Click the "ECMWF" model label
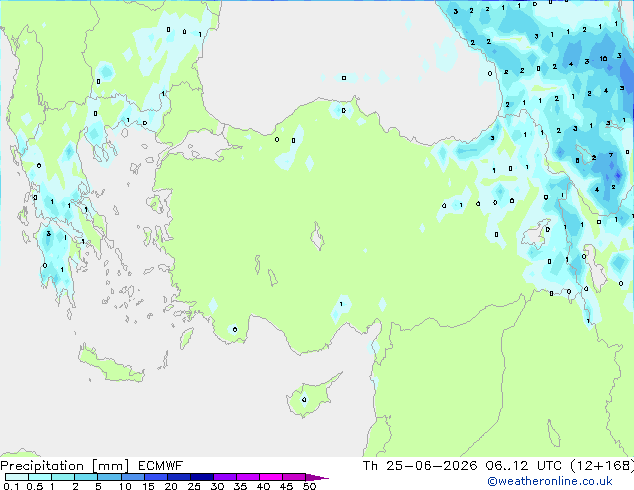 (x=161, y=466)
